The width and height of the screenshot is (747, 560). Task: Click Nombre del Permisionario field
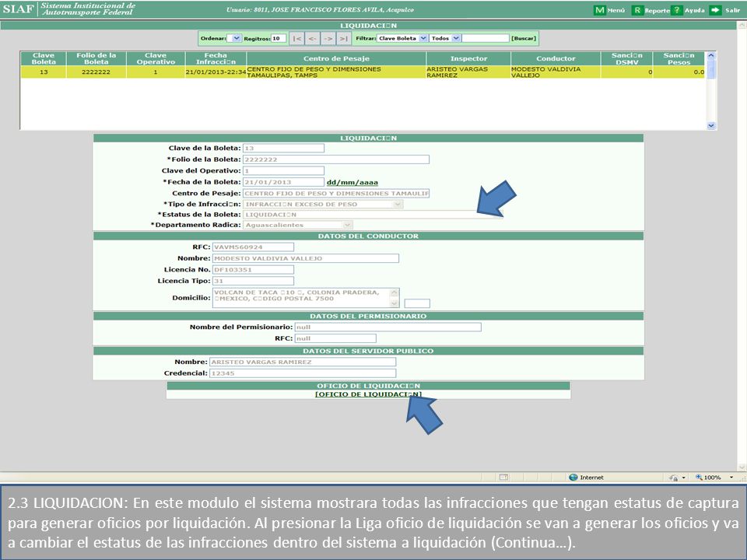tap(388, 327)
